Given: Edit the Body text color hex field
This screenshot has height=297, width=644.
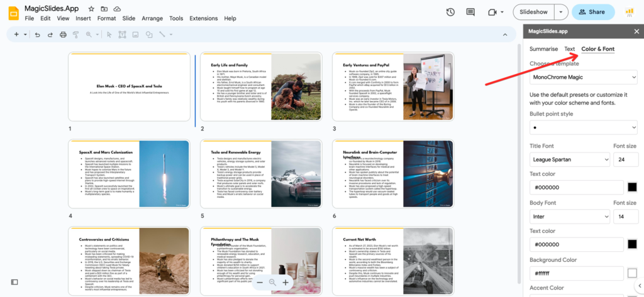Looking at the screenshot, I should (577, 244).
